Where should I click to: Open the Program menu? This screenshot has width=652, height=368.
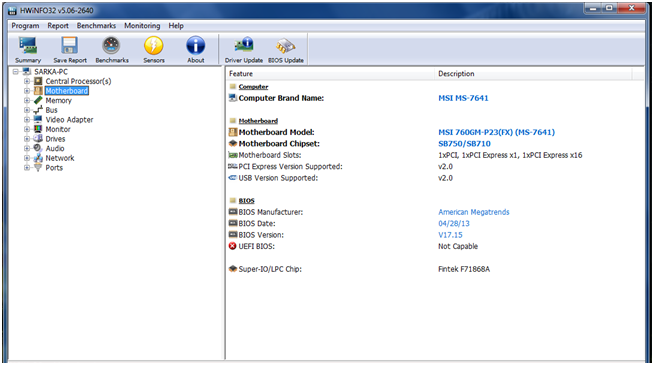[x=25, y=26]
